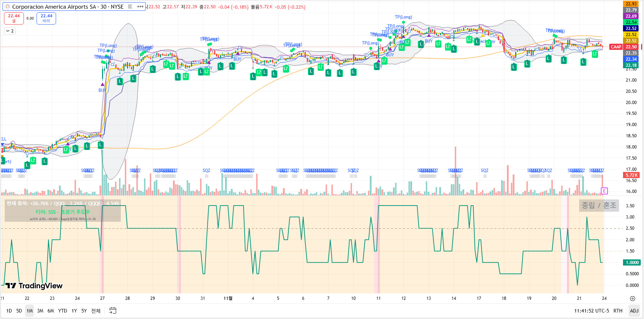This screenshot has height=319, width=644.
Task: Click the red CAAP price label tag
Action: (x=616, y=47)
